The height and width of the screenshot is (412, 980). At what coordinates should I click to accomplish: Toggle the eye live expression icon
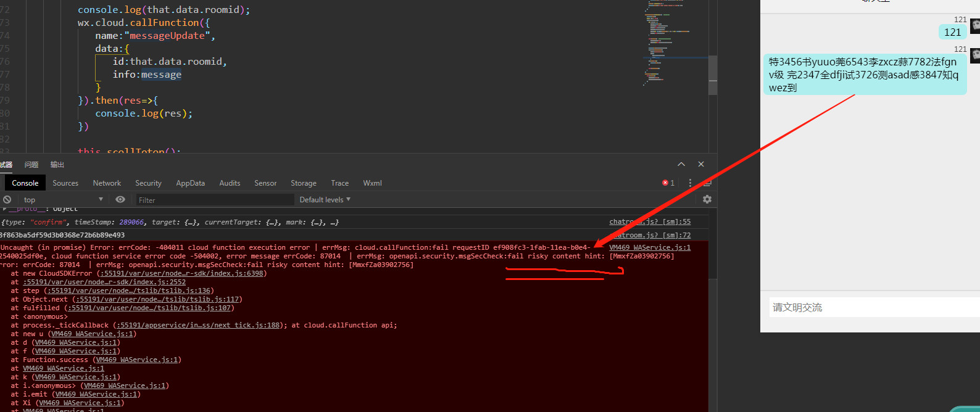pos(120,200)
